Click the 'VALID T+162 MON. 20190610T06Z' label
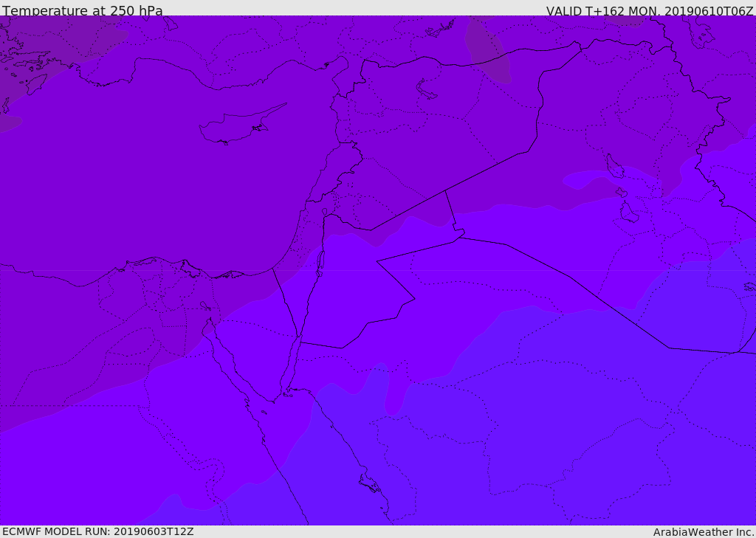Screen dimensions: 756x538 tap(650, 11)
